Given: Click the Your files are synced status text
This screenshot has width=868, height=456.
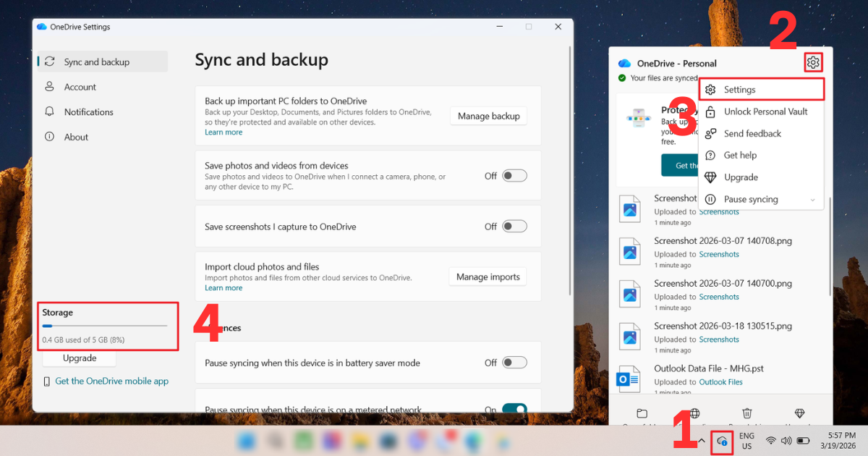Looking at the screenshot, I should 664,78.
